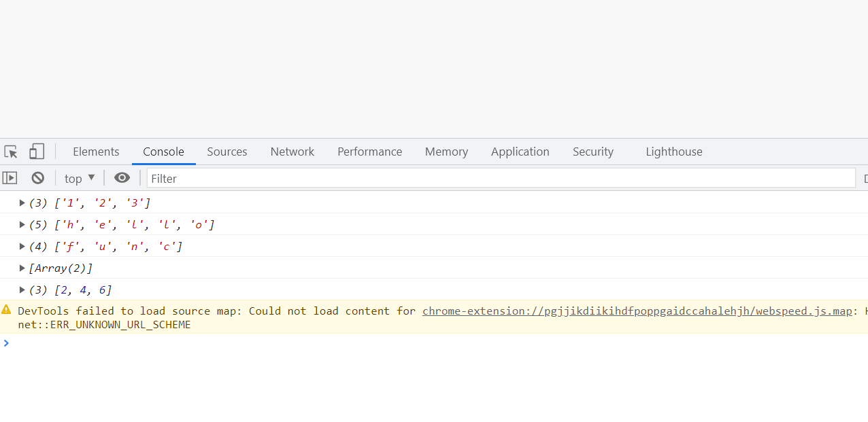The height and width of the screenshot is (422, 868).
Task: Open the top JavaScript context dropdown
Action: (80, 178)
